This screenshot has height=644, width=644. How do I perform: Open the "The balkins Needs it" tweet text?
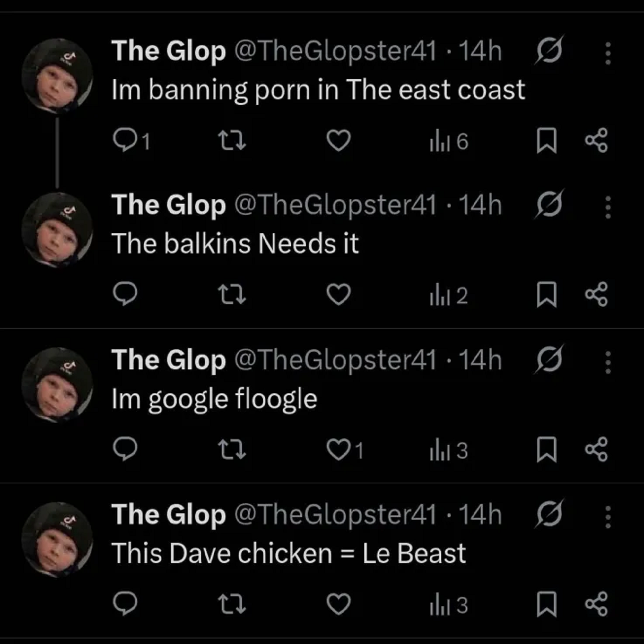point(235,243)
